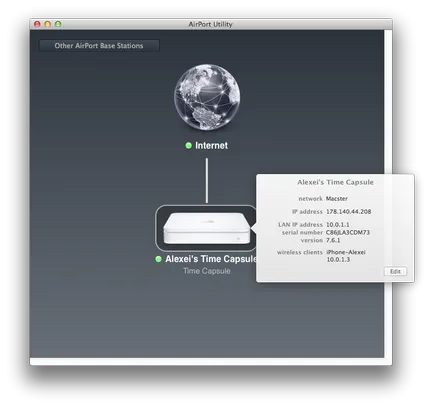
Task: Click the Internet globe icon
Action: click(x=207, y=97)
